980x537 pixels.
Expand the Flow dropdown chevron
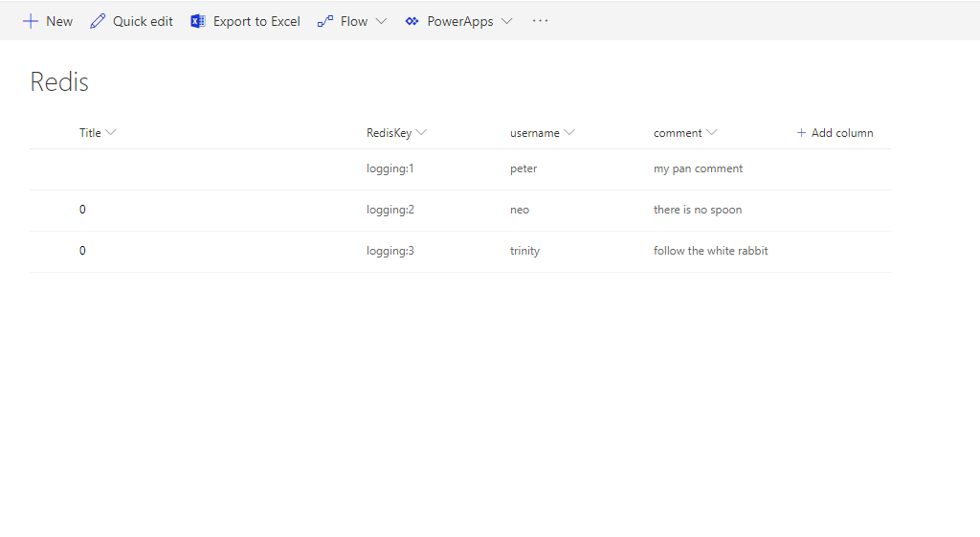pos(381,21)
